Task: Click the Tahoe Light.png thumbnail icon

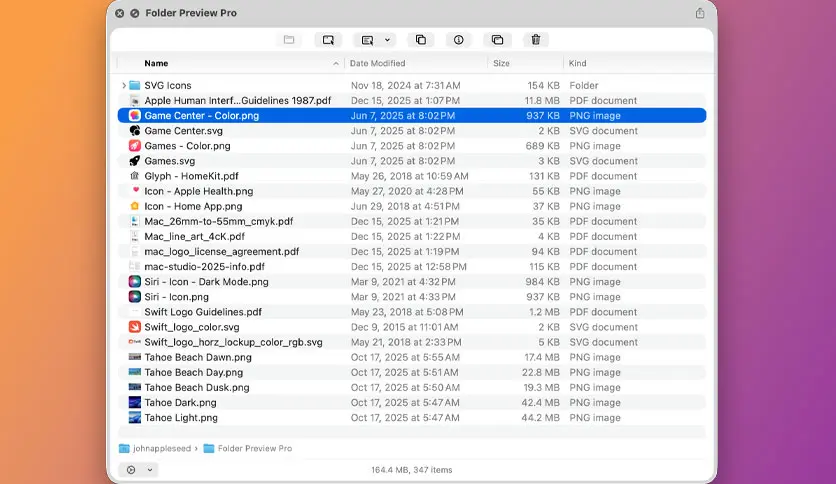Action: (135, 417)
